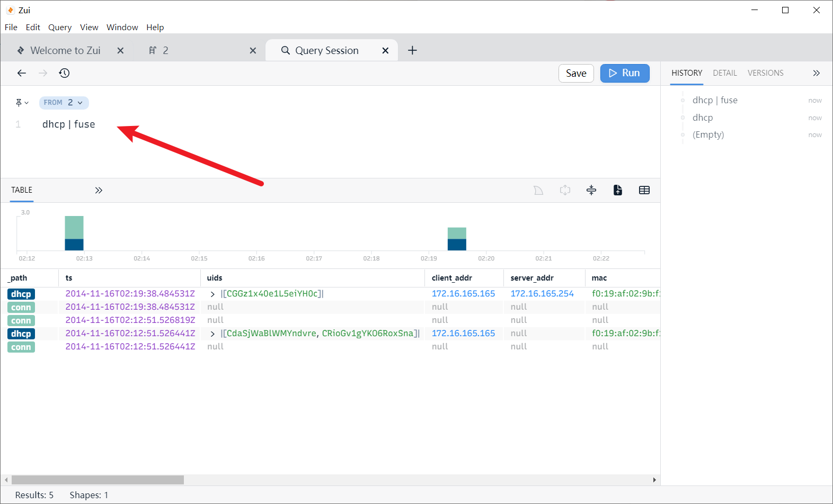Click the scroll left arrow
Image resolution: width=833 pixels, height=504 pixels.
click(x=6, y=480)
